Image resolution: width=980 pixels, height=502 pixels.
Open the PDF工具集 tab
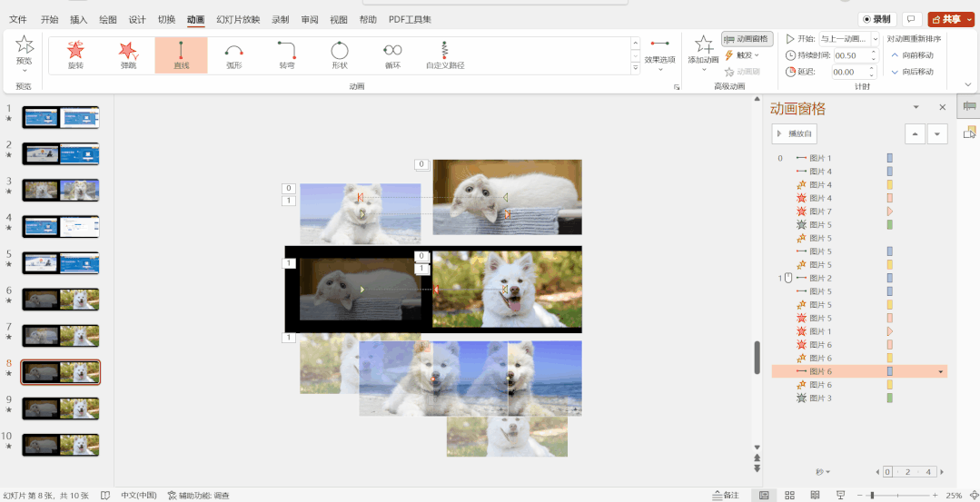tap(410, 19)
